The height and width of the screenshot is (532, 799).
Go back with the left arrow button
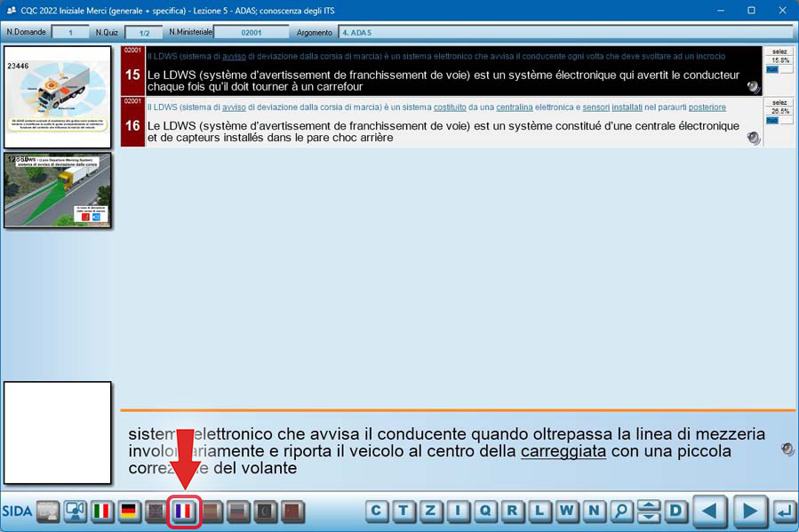[x=709, y=512]
